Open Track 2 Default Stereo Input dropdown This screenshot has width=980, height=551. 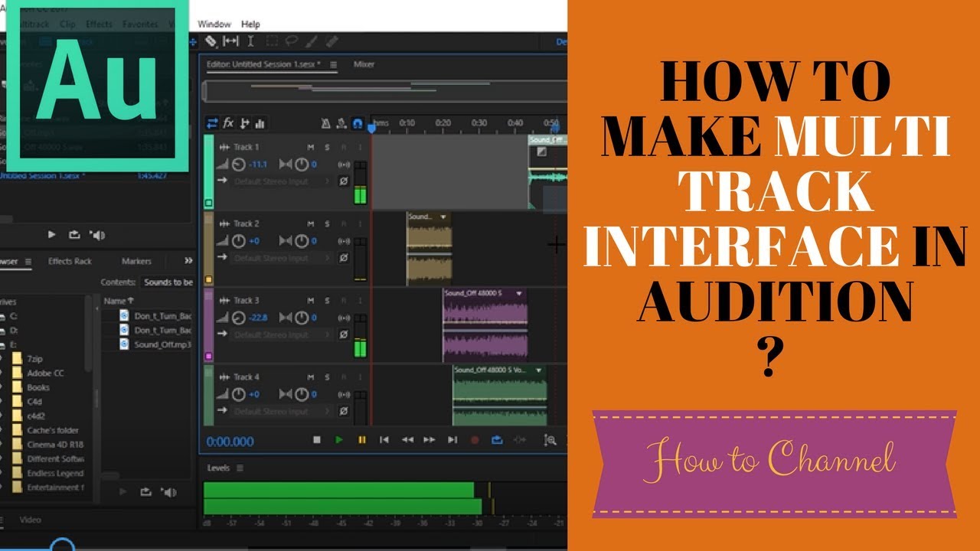click(283, 258)
